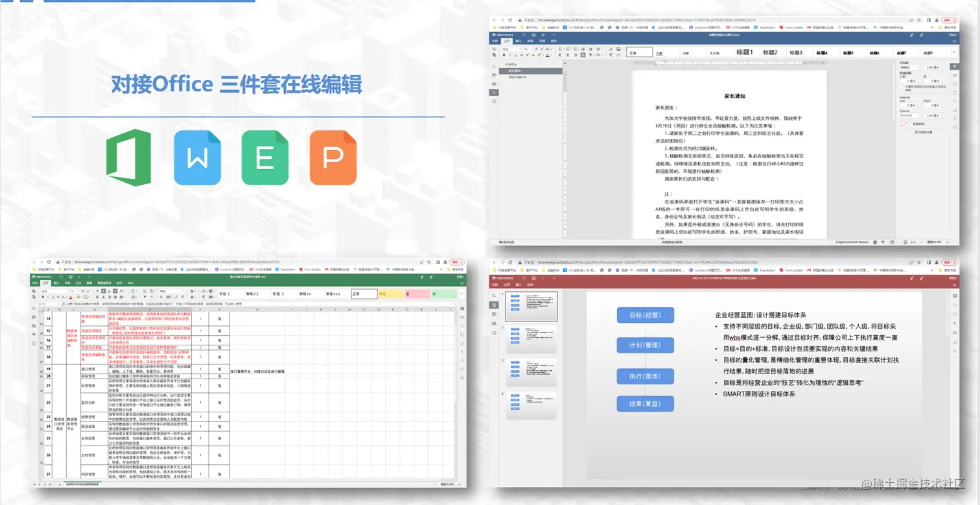Apply yellow 中立 cell style in spreadsheet
The image size is (980, 505).
tap(391, 294)
